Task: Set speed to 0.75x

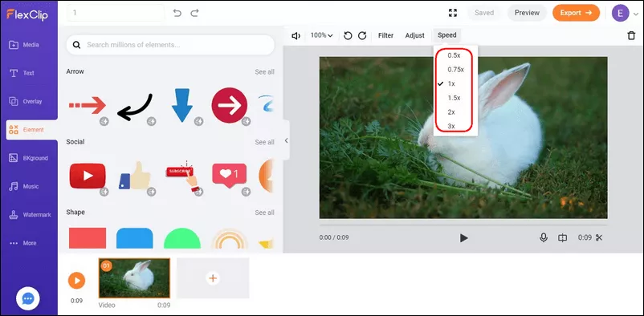Action: [455, 69]
